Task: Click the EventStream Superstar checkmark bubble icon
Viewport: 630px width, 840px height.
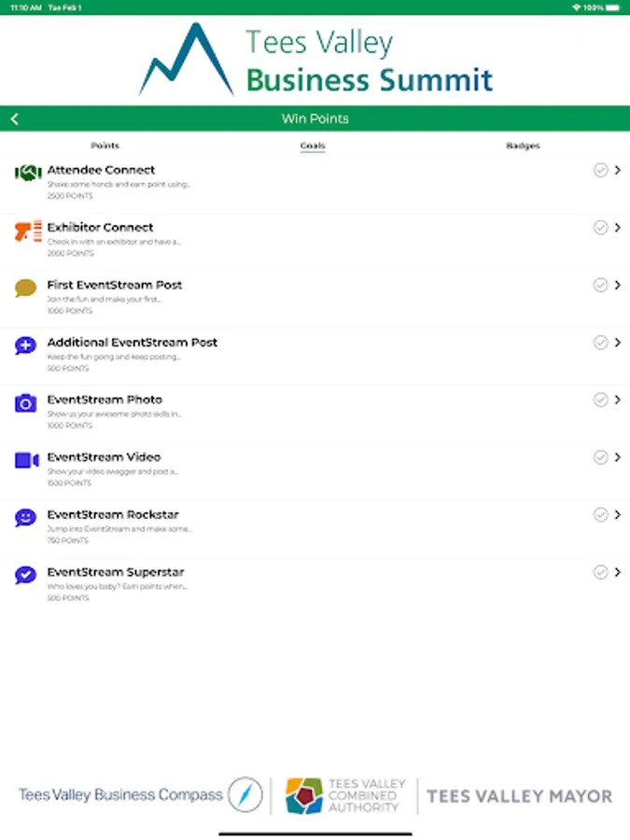Action: pos(25,575)
